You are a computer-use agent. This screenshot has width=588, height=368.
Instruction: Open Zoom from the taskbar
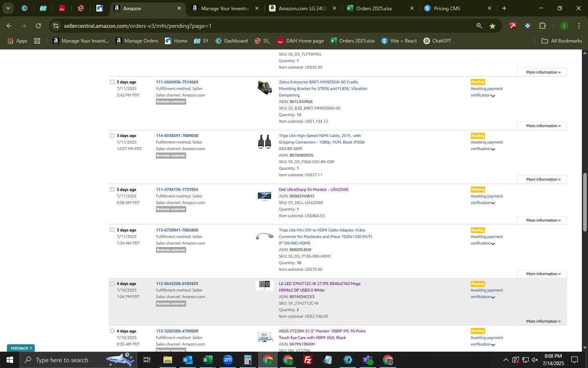227,360
